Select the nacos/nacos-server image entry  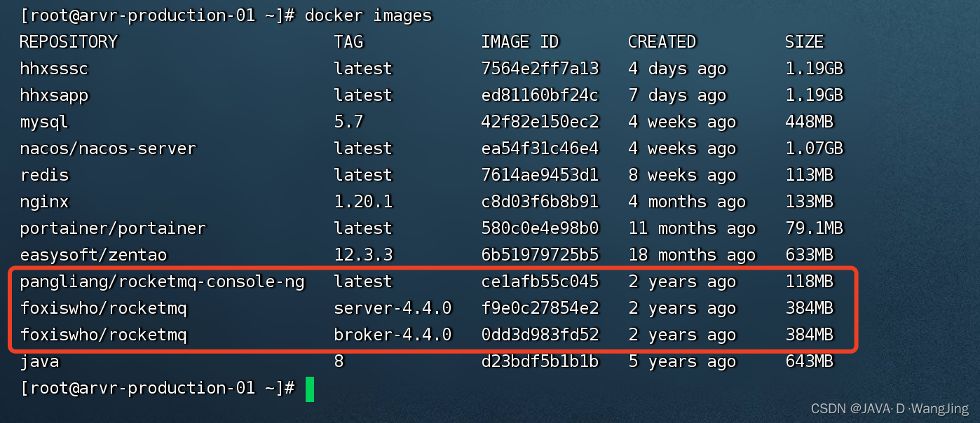(x=107, y=148)
